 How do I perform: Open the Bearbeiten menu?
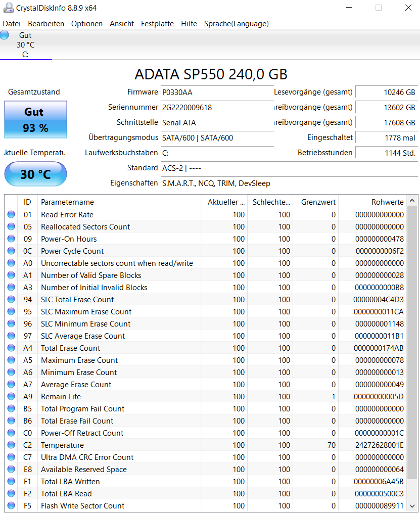46,24
